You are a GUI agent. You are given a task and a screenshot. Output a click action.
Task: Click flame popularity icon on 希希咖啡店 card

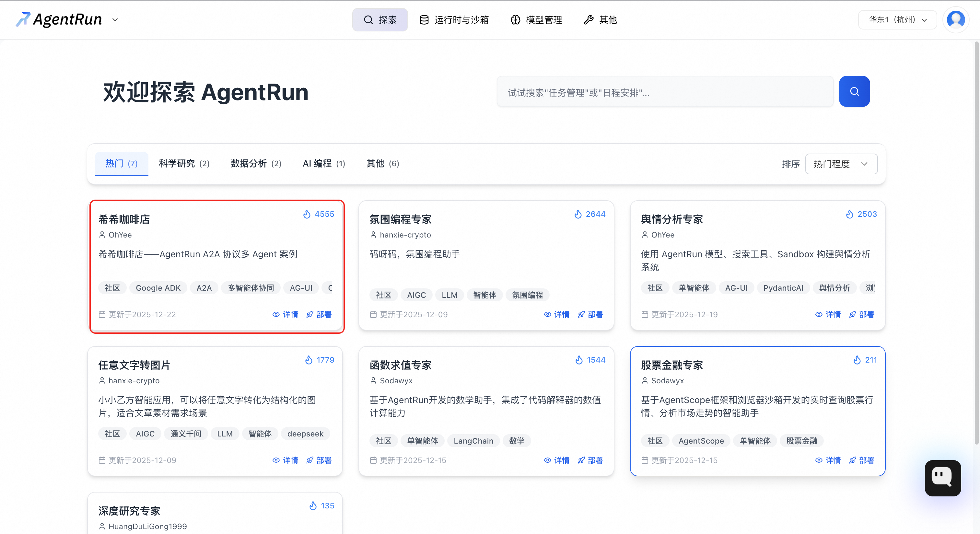(307, 214)
